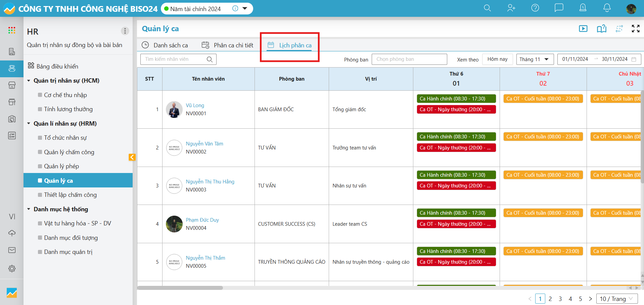Click the employee search input field
Image resolution: width=644 pixels, height=305 pixels.
tap(175, 59)
